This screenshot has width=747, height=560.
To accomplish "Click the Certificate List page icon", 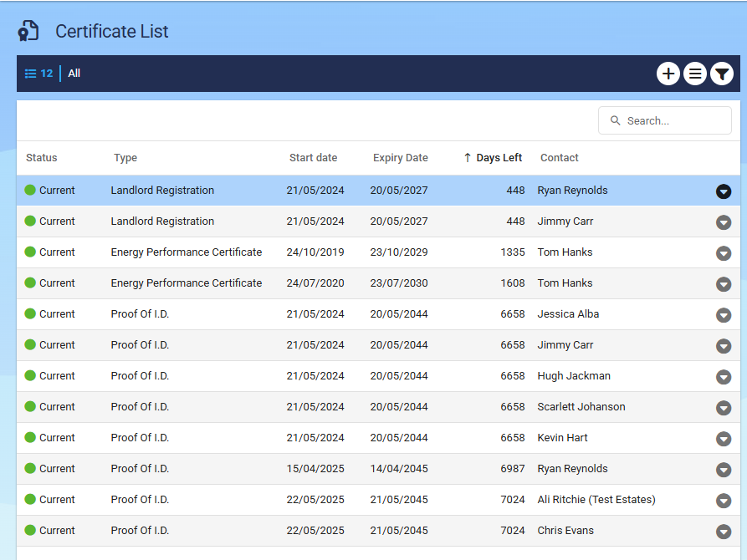I will [x=28, y=31].
